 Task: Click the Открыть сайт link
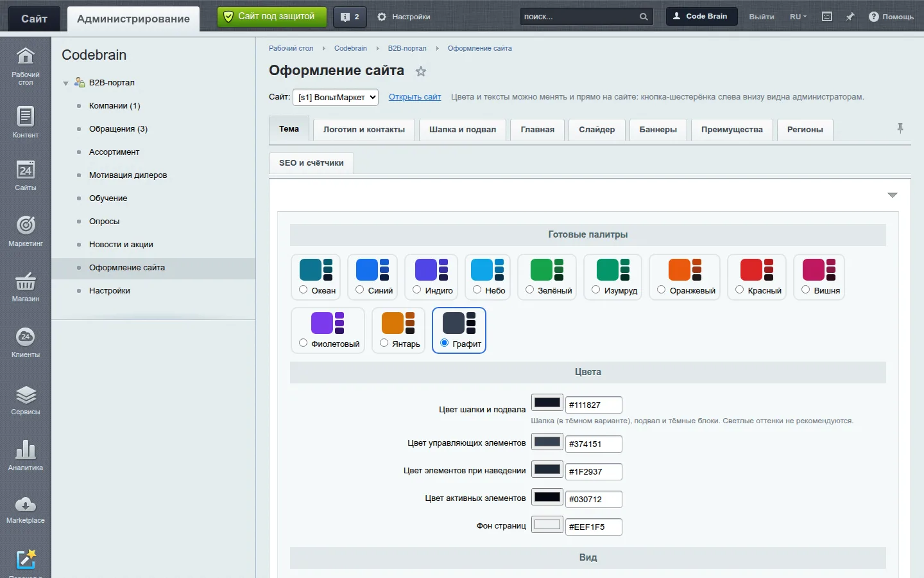pyautogui.click(x=415, y=97)
